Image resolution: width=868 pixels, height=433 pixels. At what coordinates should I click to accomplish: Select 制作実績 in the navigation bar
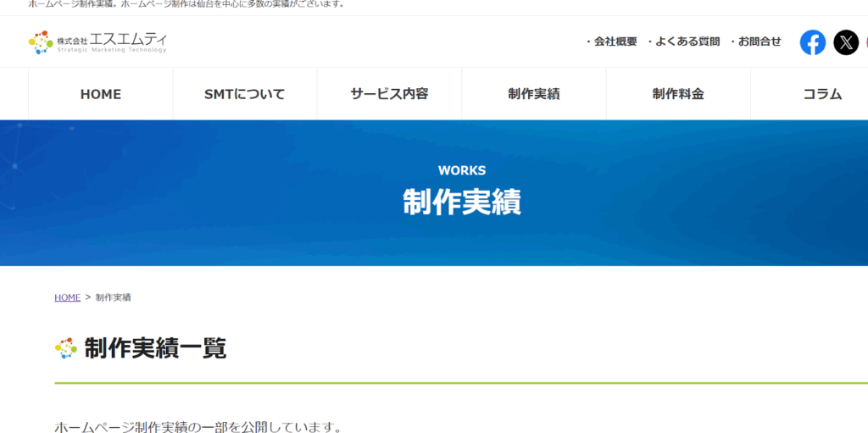tap(534, 94)
